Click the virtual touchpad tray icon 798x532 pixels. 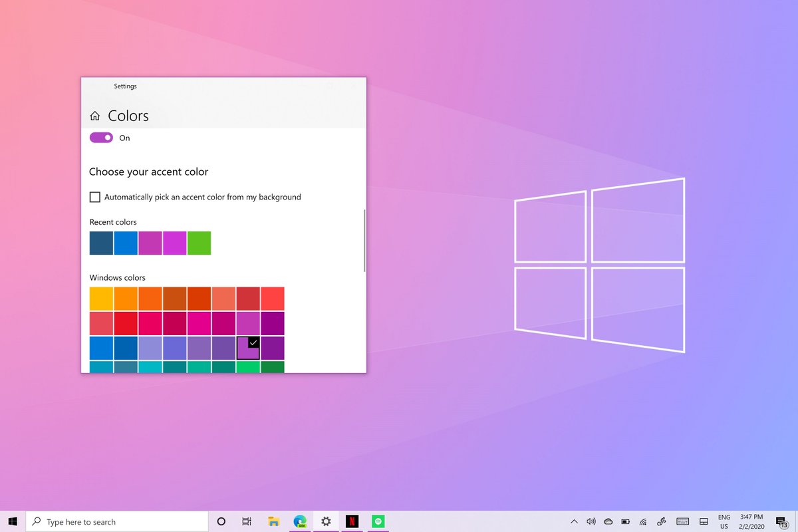(x=704, y=521)
